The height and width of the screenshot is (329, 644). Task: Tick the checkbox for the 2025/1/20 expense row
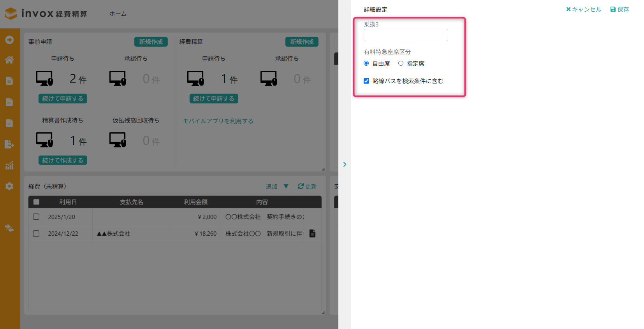click(36, 217)
